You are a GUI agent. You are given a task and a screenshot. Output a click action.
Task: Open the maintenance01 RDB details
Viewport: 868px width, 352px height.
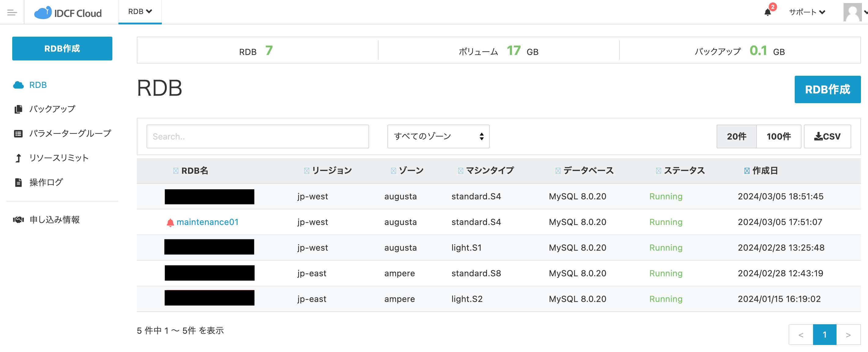point(208,222)
